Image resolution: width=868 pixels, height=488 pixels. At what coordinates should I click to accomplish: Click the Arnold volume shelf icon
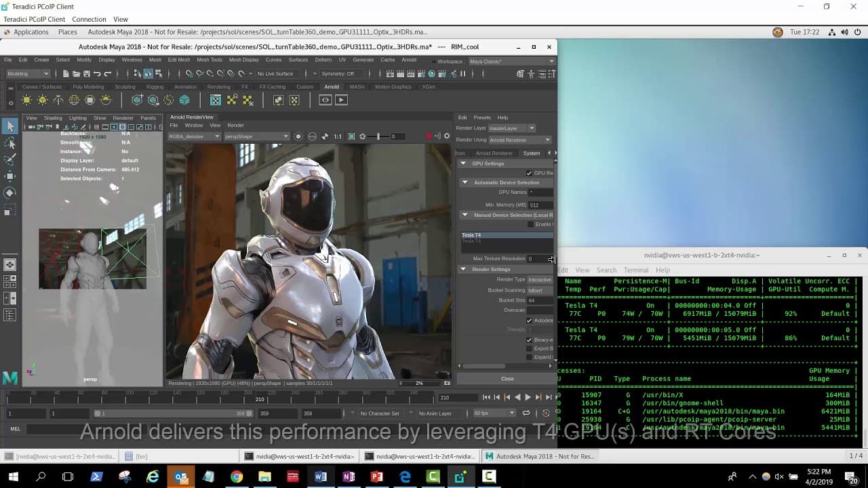pyautogui.click(x=184, y=100)
